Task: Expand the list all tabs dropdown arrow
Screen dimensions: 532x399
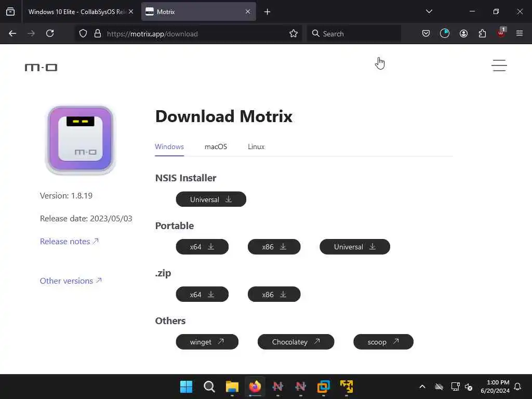Action: [x=429, y=11]
